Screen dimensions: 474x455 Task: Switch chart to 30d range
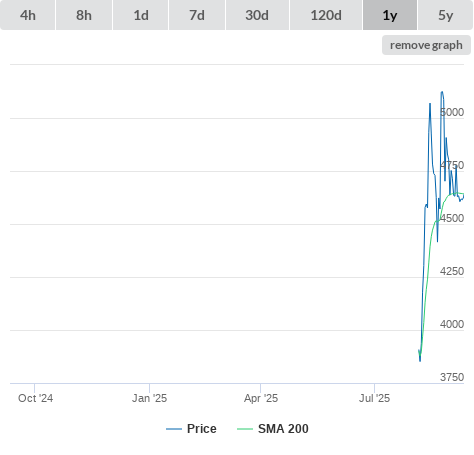coord(257,15)
